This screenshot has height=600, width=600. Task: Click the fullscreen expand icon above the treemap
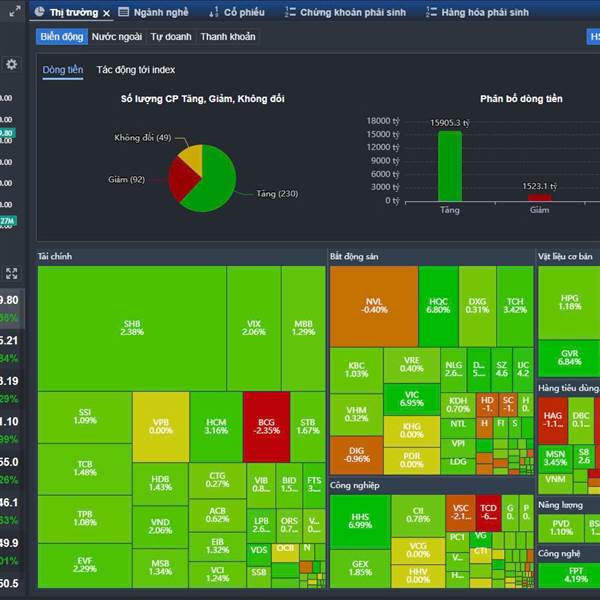(11, 274)
